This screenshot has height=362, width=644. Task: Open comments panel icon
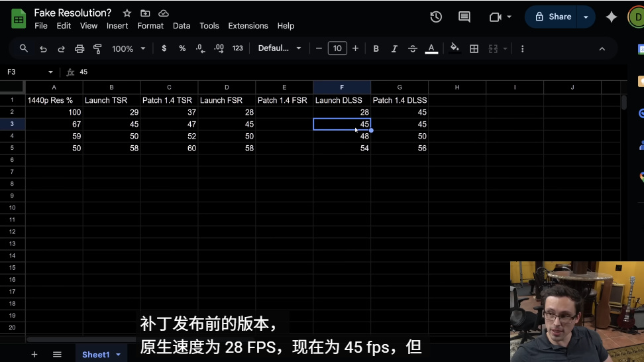click(464, 17)
